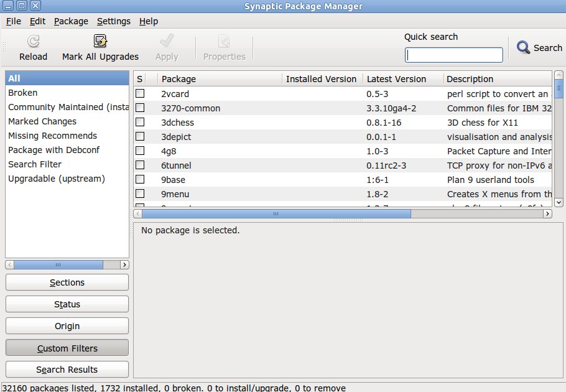Click the Apply checkmark icon

(x=167, y=41)
